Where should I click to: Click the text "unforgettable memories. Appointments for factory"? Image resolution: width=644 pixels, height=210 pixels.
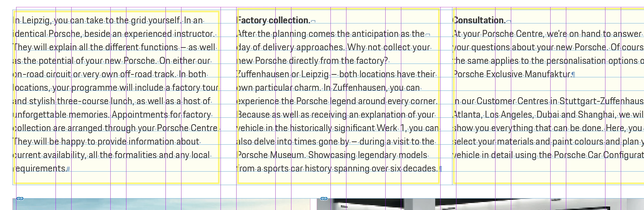112,115
